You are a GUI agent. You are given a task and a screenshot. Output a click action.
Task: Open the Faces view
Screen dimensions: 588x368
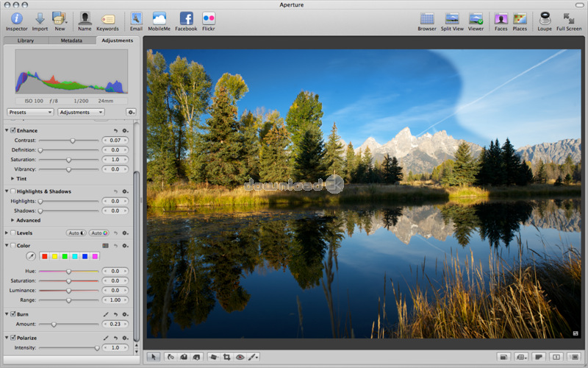501,18
